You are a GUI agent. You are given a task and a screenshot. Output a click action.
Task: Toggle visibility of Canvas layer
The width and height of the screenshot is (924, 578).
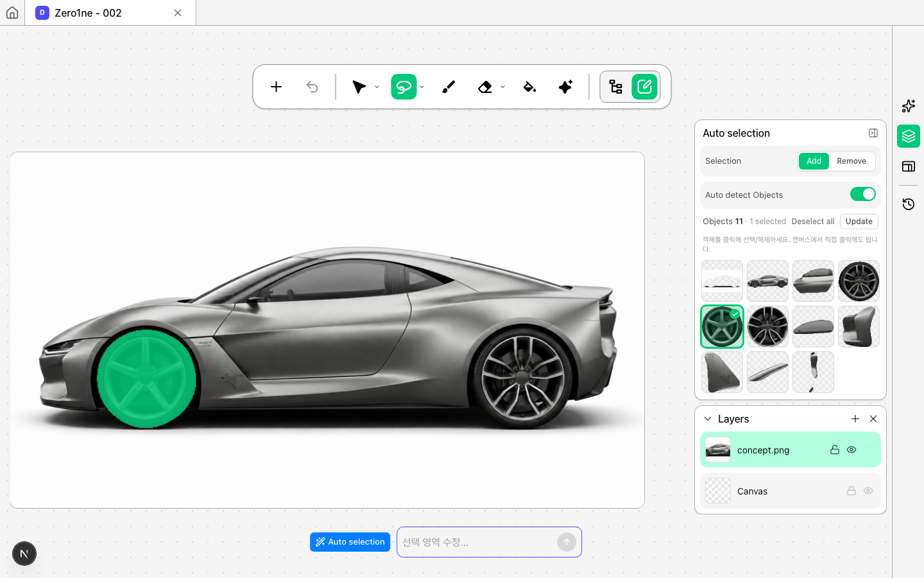868,491
